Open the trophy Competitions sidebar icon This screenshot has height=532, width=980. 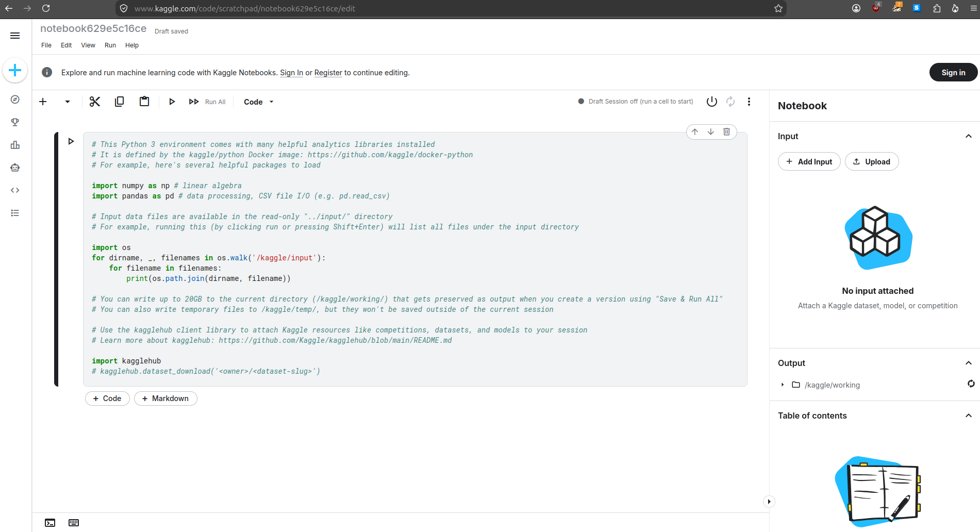coord(15,122)
